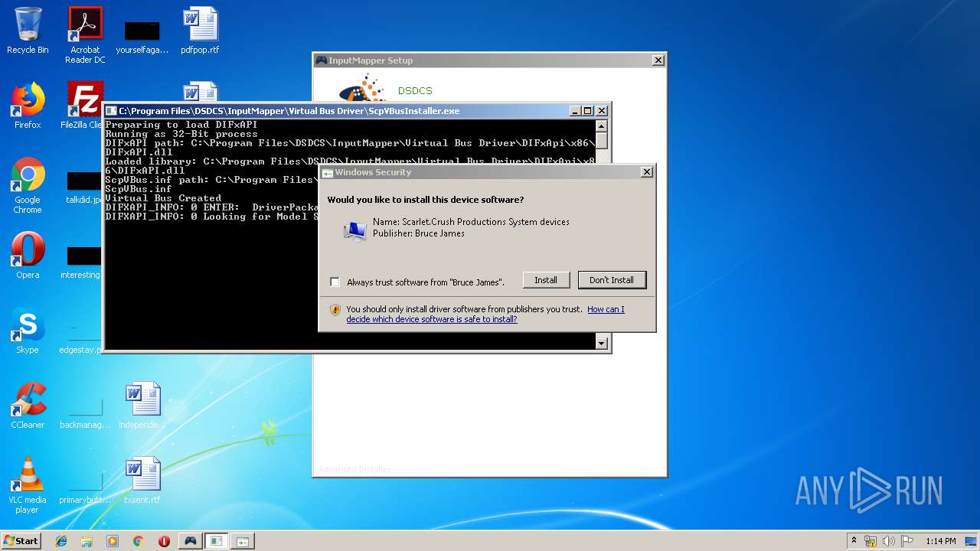Check Always trust software from Bruce James

click(335, 282)
